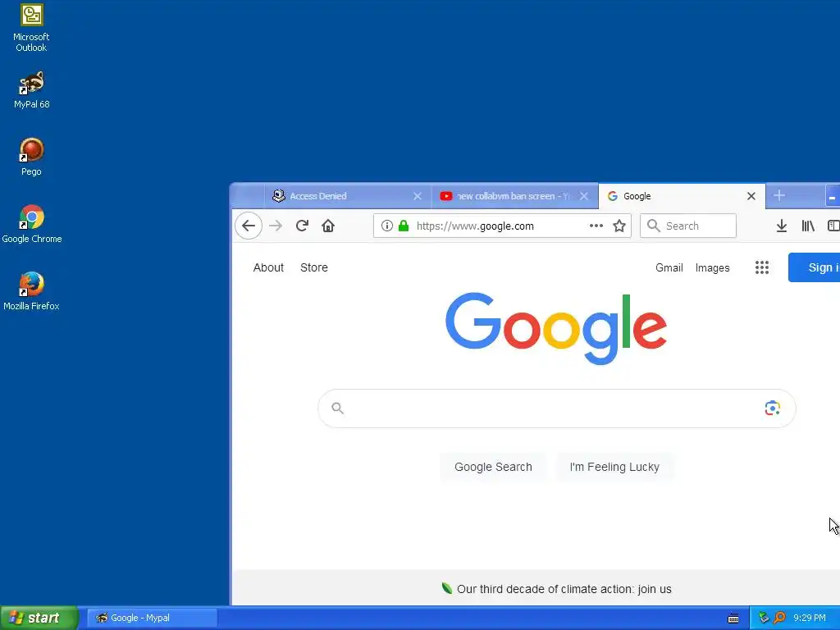Screen dimensions: 840x630
Task: Click the browser forward arrow
Action: click(276, 226)
